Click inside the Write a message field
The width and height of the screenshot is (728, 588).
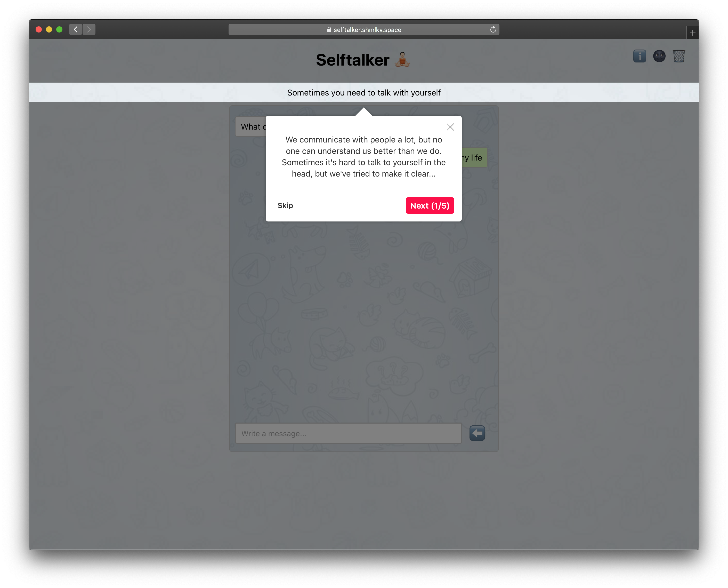[348, 433]
